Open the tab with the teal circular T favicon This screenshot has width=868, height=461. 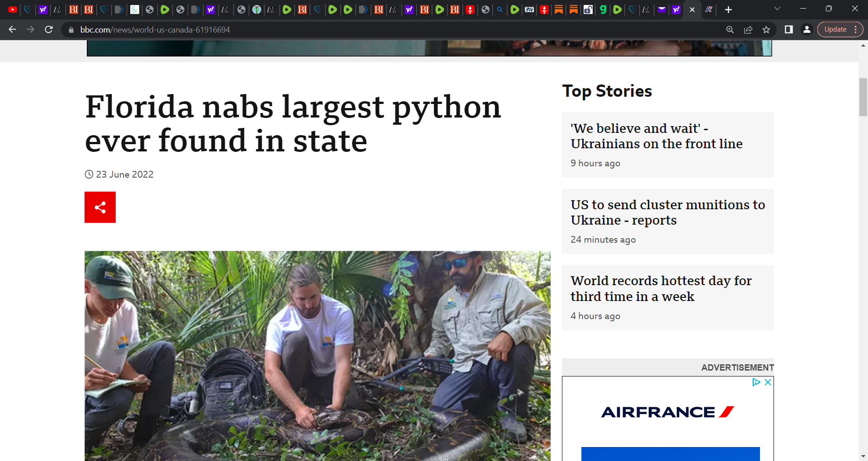point(257,9)
